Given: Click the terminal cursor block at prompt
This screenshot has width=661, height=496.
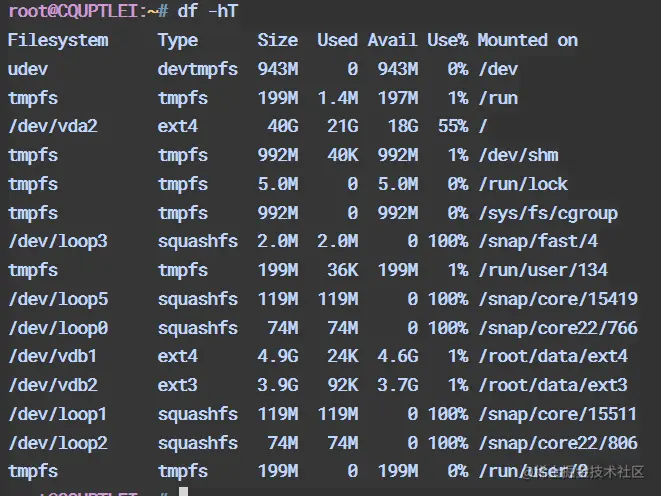Looking at the screenshot, I should [x=183, y=491].
